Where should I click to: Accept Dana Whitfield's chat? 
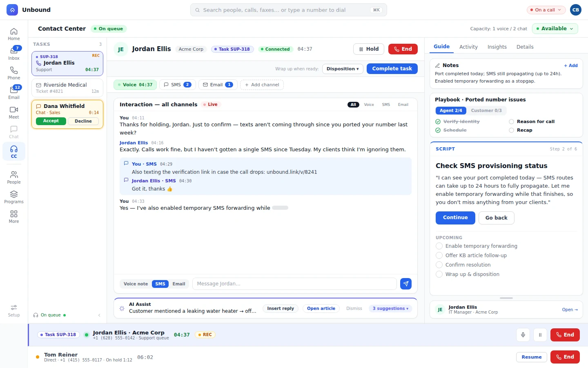coord(51,121)
